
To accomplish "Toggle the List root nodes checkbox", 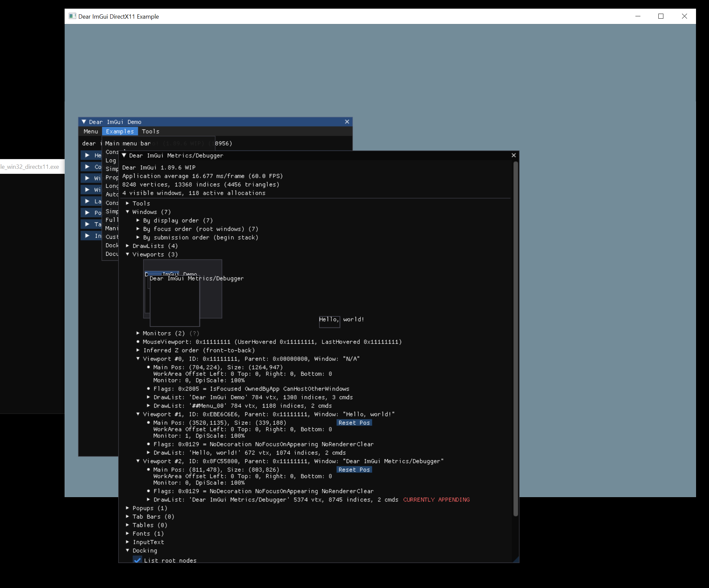I will [x=138, y=560].
